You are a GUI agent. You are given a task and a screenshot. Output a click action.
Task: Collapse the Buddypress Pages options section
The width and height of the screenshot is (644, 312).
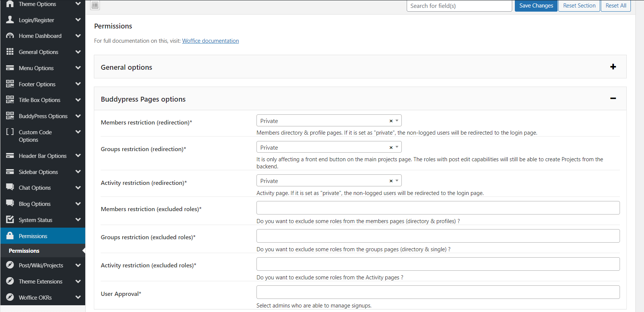tap(613, 99)
